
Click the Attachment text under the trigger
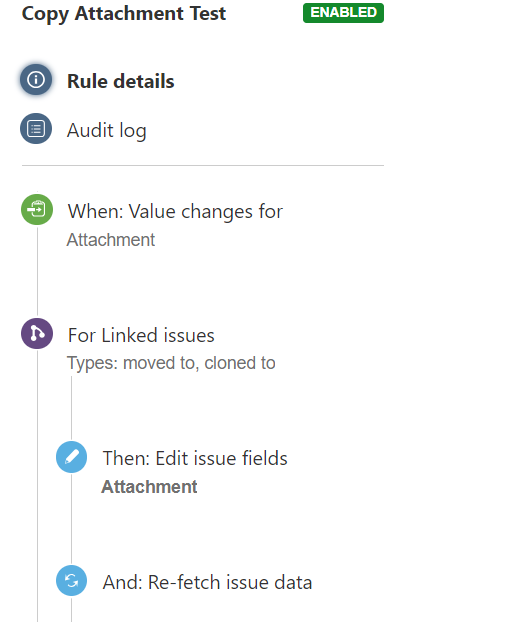coord(111,240)
